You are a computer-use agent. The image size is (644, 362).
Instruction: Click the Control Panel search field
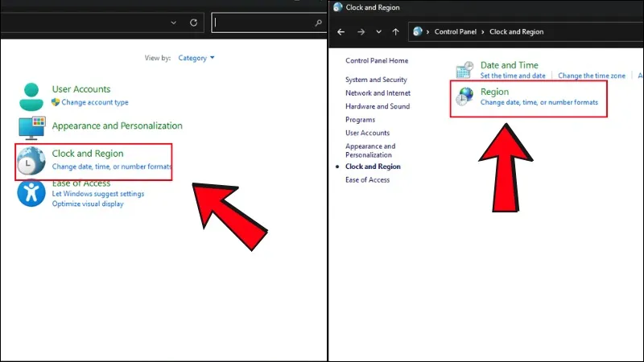tap(266, 23)
